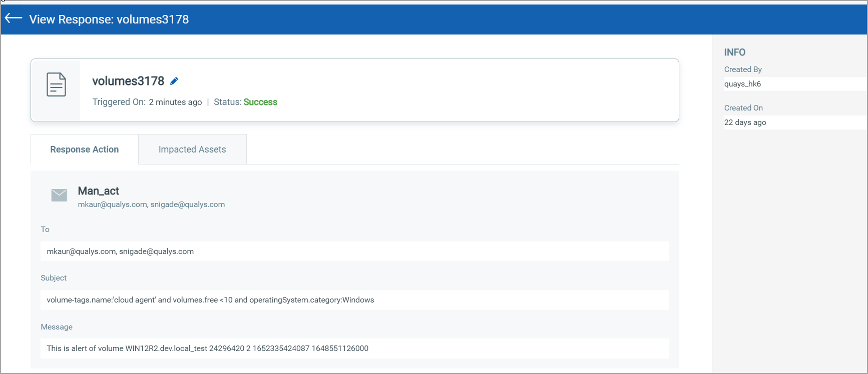This screenshot has width=868, height=374.
Task: Go back using the left arrow icon
Action: pyautogui.click(x=14, y=18)
